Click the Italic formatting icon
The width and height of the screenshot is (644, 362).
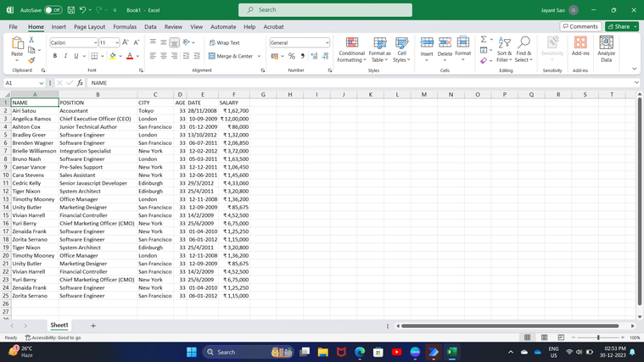65,56
